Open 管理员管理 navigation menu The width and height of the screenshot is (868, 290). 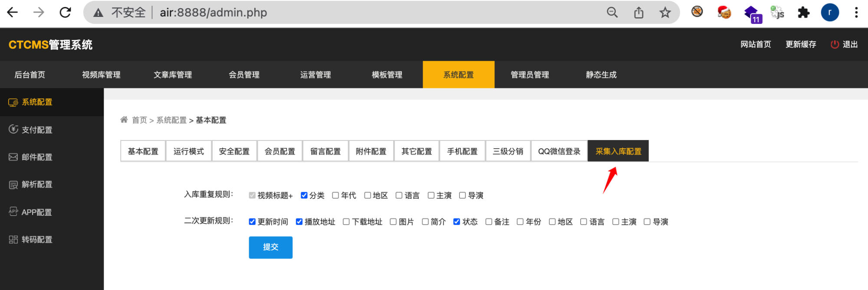pyautogui.click(x=530, y=75)
